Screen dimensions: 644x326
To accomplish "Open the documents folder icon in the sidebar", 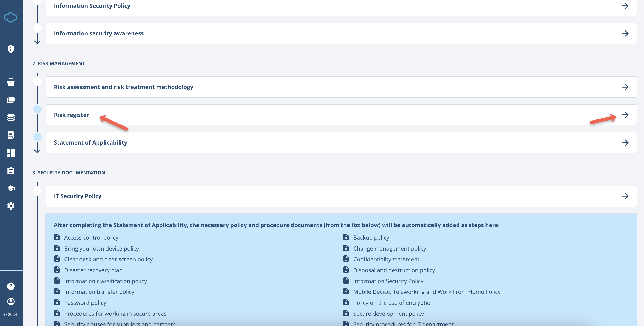I will [11, 99].
